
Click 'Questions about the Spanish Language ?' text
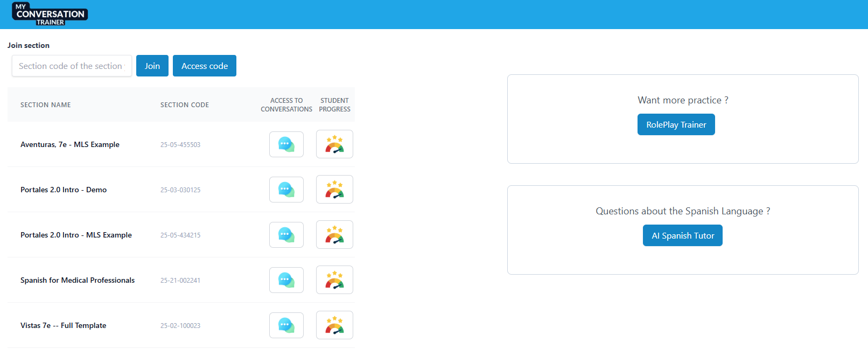(683, 211)
